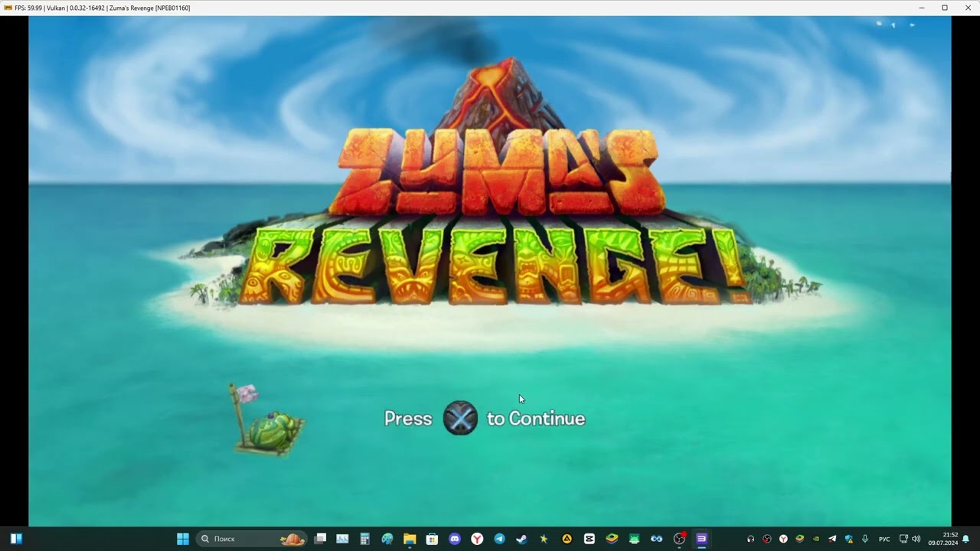
Task: Open the clock showing 21:52
Action: [x=943, y=539]
